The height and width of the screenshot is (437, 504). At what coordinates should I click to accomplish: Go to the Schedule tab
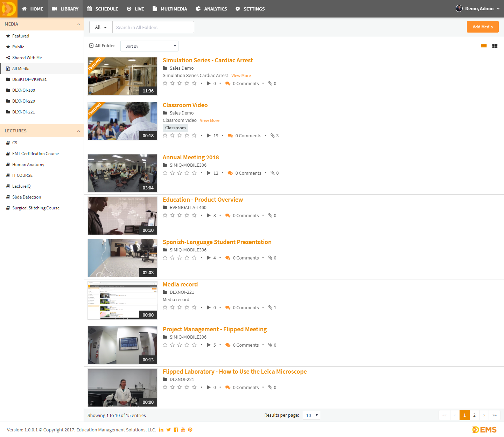[x=103, y=9]
